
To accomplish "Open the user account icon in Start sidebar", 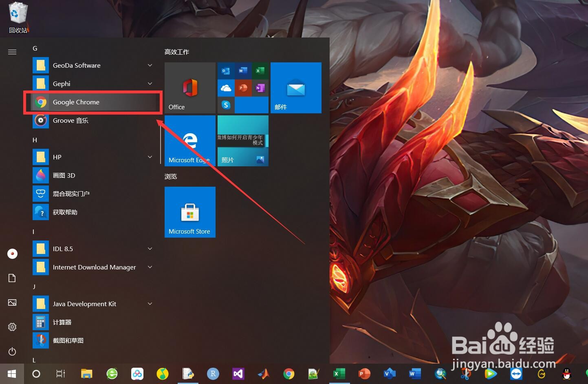I will pos(12,254).
